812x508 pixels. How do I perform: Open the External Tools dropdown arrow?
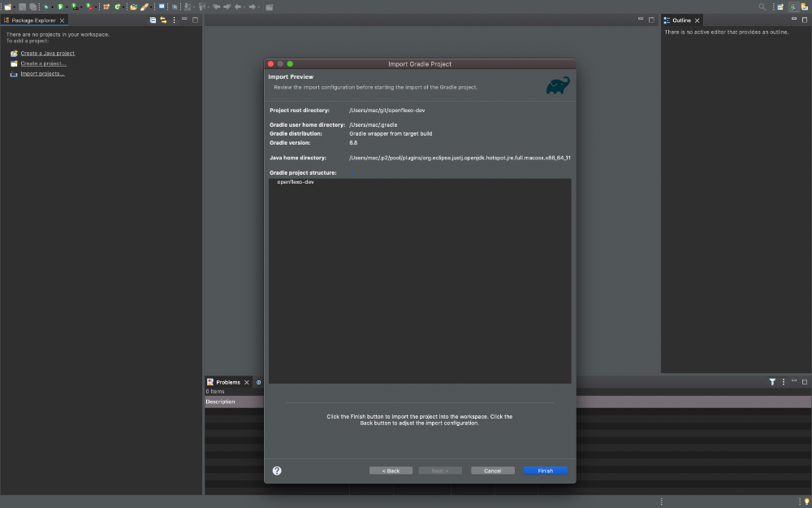96,7
